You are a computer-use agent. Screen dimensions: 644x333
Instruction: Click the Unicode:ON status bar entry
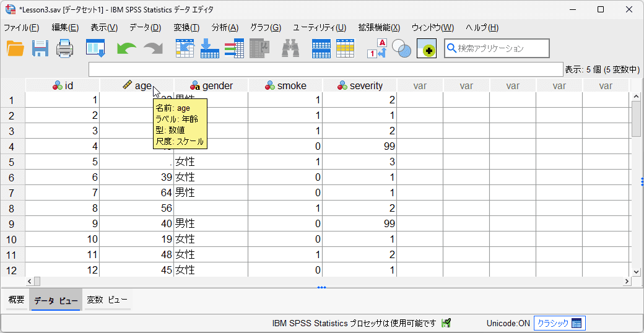[508, 323]
